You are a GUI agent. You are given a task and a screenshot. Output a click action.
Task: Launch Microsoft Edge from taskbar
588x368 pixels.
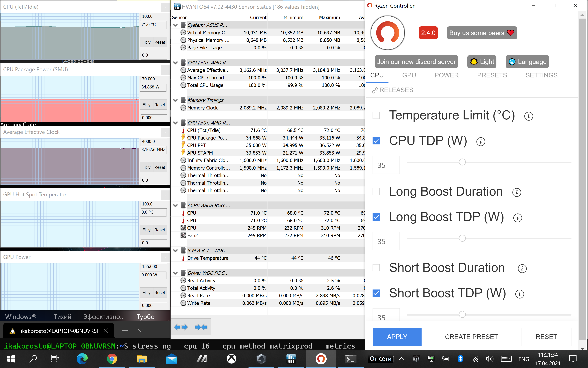pos(82,359)
